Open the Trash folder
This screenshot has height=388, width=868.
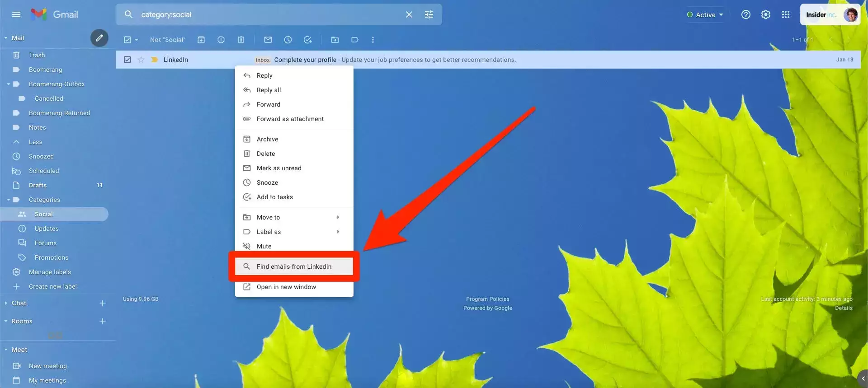coord(37,55)
